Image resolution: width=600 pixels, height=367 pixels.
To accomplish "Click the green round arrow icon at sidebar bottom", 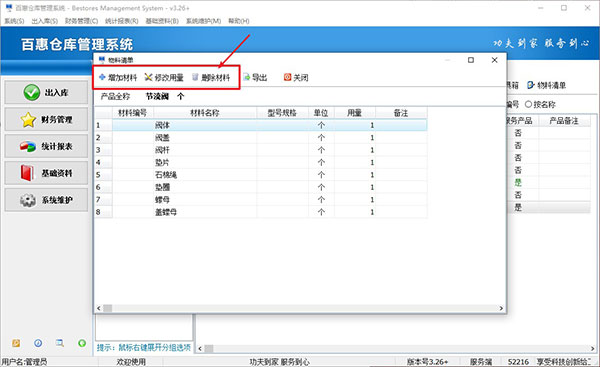I will tap(82, 343).
